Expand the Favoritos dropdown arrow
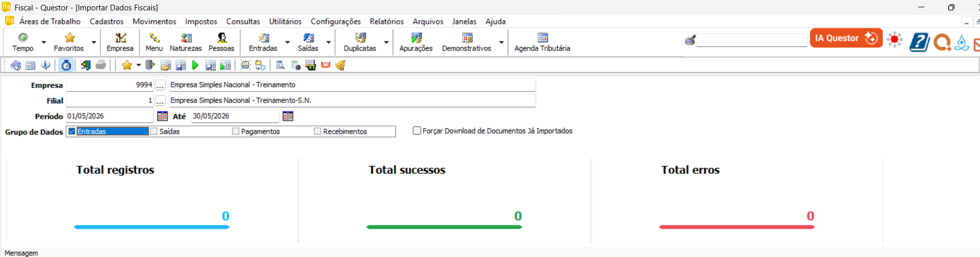980x257 pixels. tap(94, 42)
